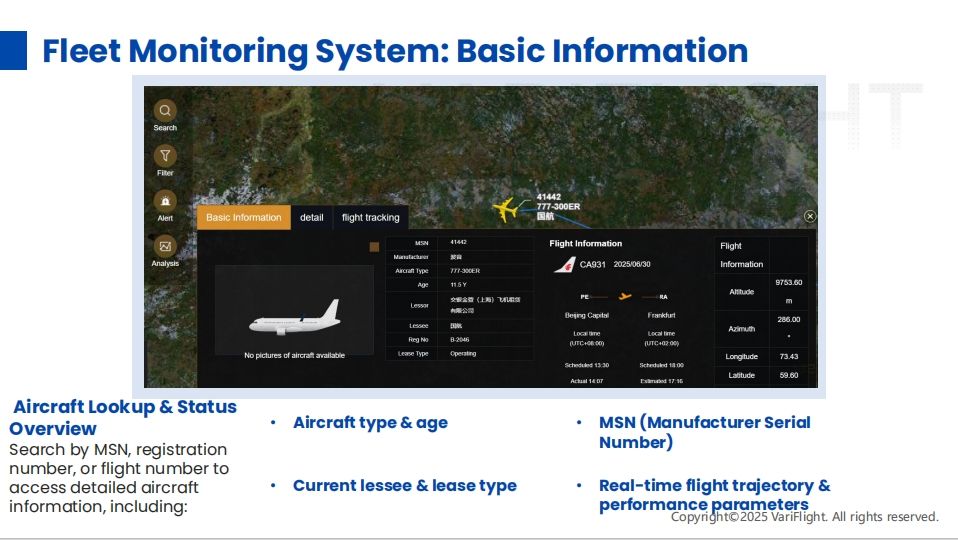Close the aircraft info panel with X
Viewport: 958px width, 540px height.
tap(810, 216)
